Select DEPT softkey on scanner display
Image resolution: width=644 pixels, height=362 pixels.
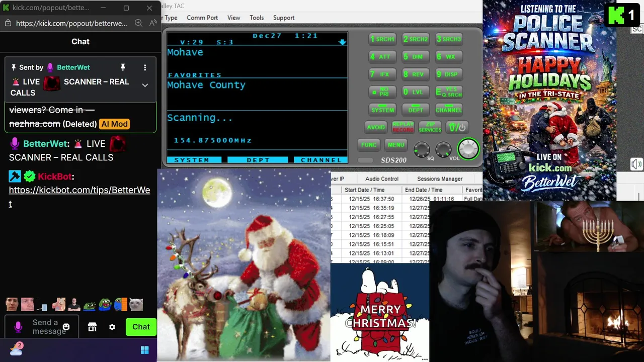[x=258, y=160]
